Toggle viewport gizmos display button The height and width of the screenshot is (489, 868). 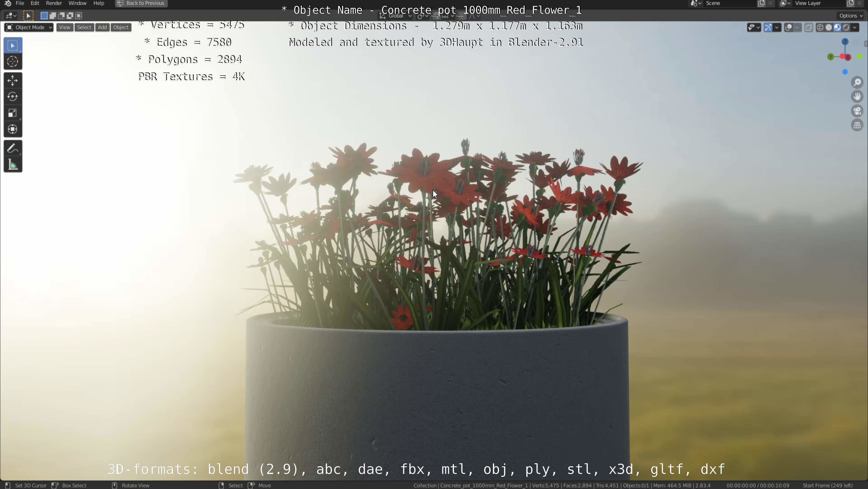click(x=768, y=28)
